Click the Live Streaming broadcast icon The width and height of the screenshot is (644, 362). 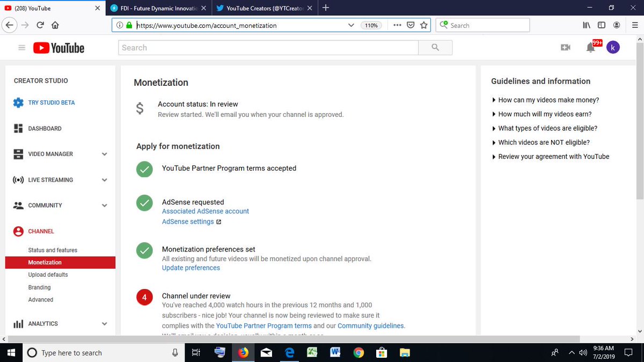[x=18, y=180]
